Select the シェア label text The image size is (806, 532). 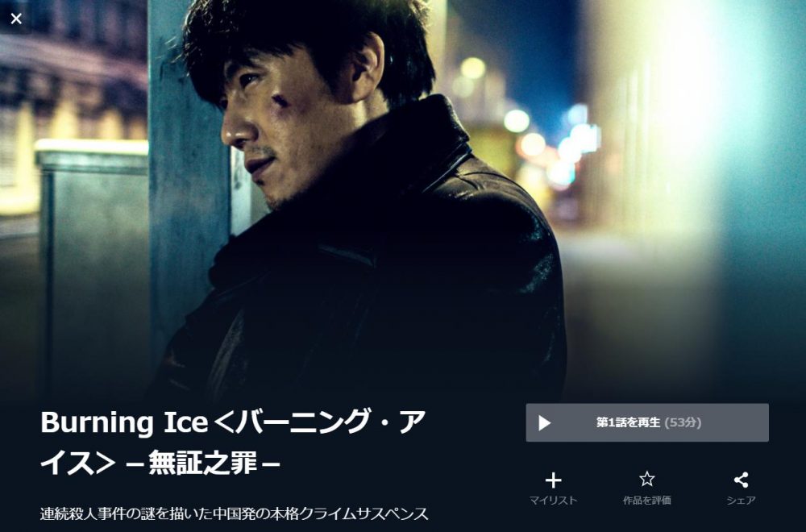[741, 500]
